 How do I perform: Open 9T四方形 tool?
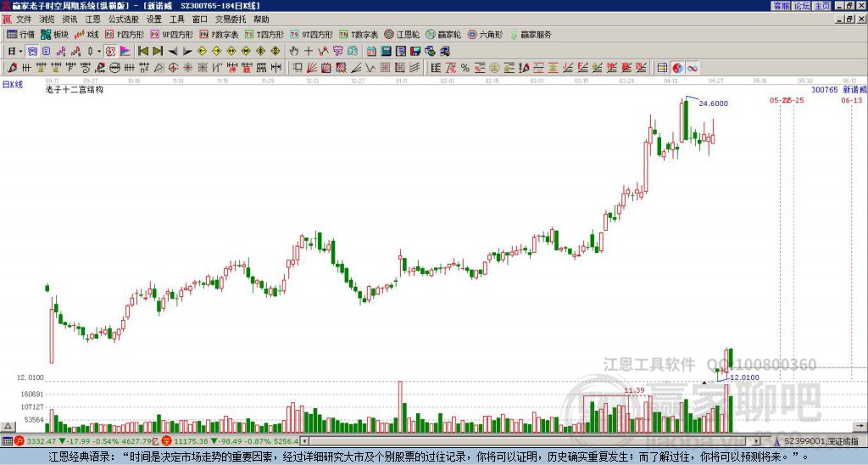click(312, 34)
